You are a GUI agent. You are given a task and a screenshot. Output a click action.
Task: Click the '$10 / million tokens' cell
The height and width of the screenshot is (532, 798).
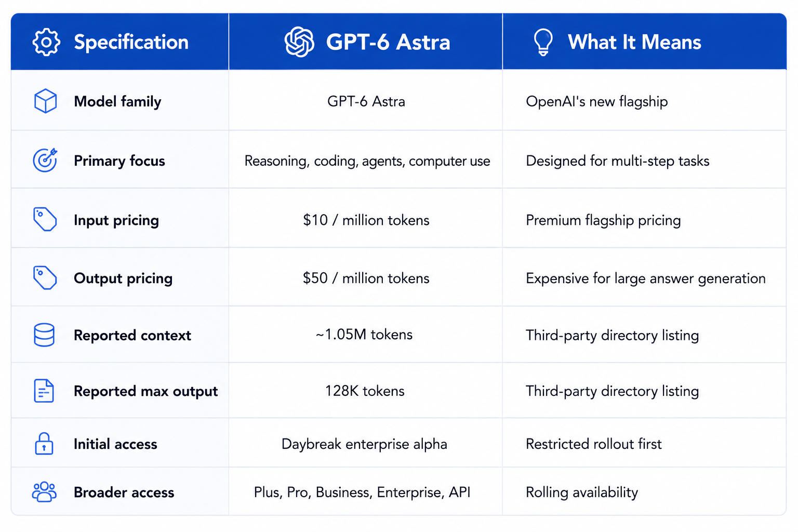click(x=366, y=220)
